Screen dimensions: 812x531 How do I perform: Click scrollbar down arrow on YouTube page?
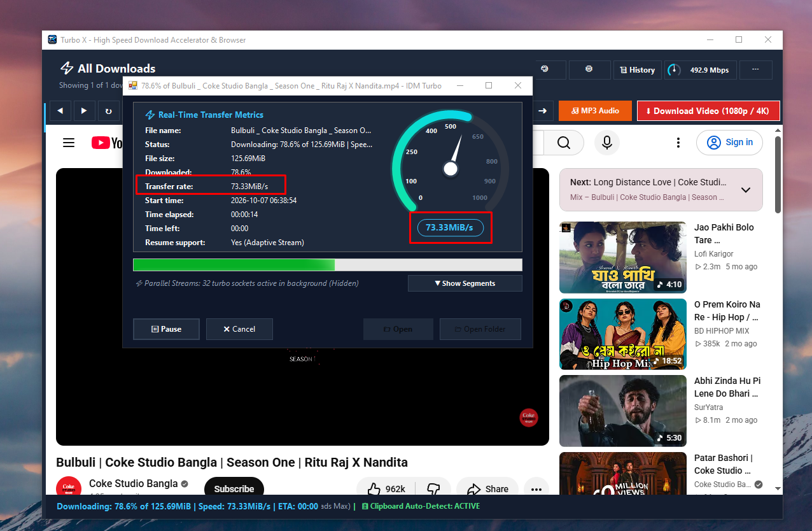(x=778, y=488)
